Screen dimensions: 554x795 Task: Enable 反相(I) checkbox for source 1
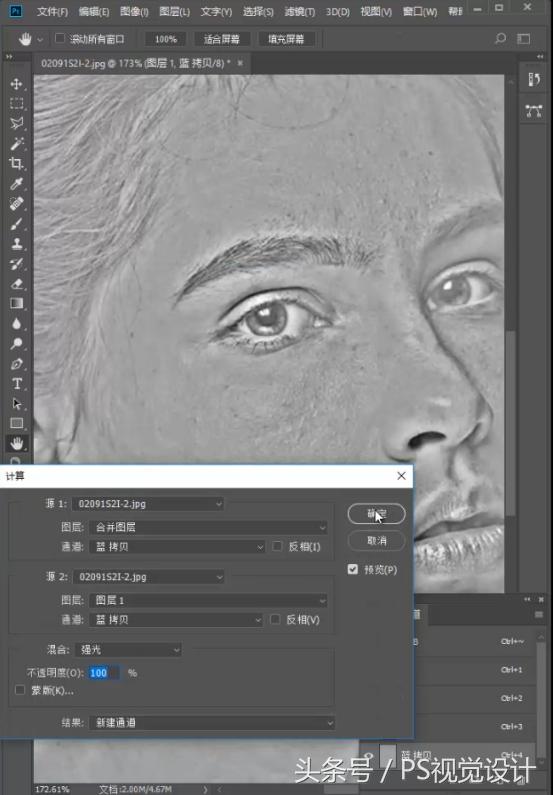click(277, 546)
